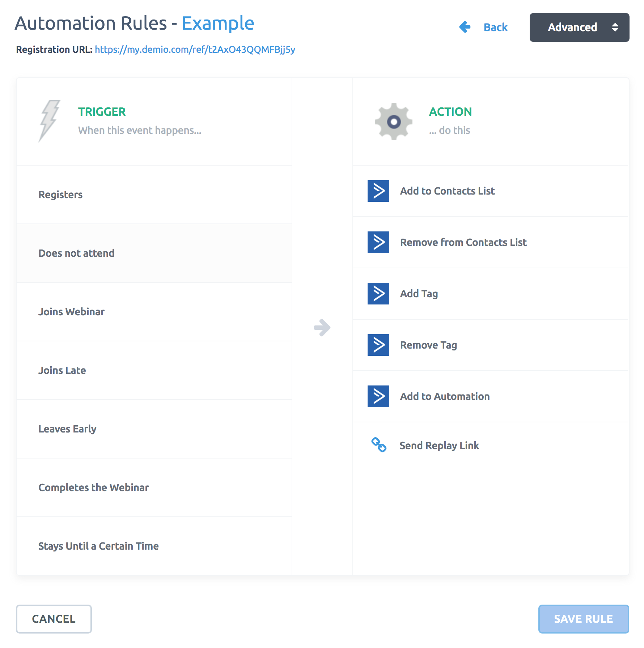This screenshot has width=644, height=648.
Task: Pick the Send Replay Link action
Action: [x=491, y=445]
